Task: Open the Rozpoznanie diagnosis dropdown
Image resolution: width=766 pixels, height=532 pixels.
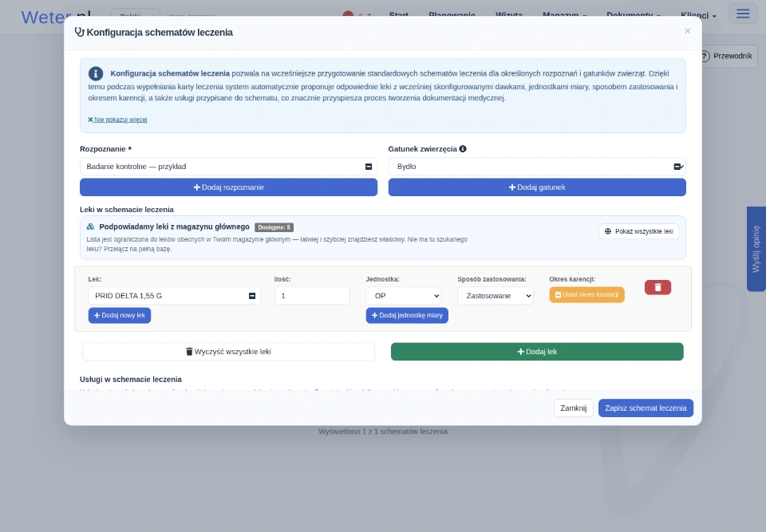Action: click(x=229, y=167)
